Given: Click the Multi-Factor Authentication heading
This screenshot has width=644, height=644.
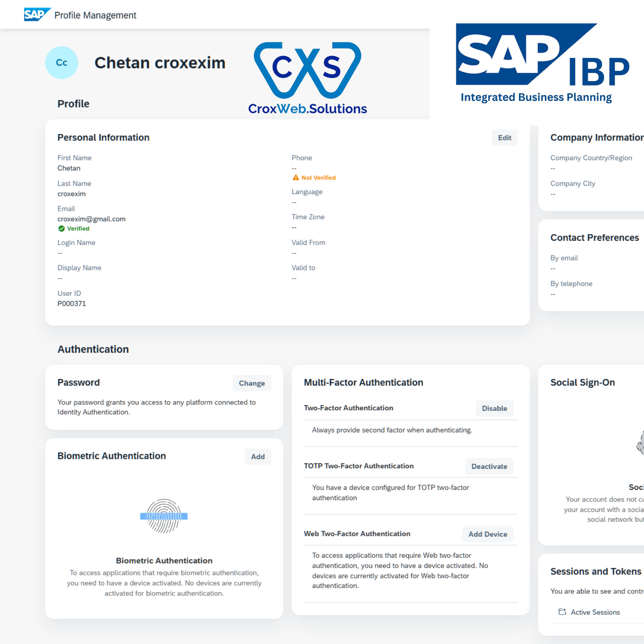Looking at the screenshot, I should click(364, 383).
